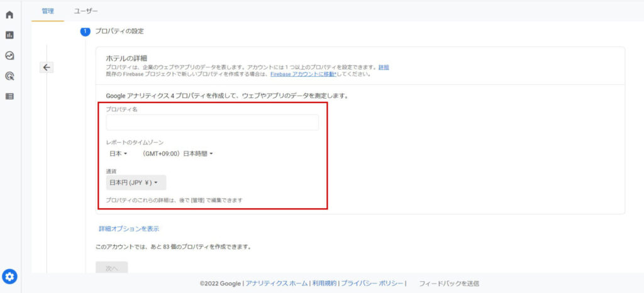Click the back arrow button

coord(47,67)
